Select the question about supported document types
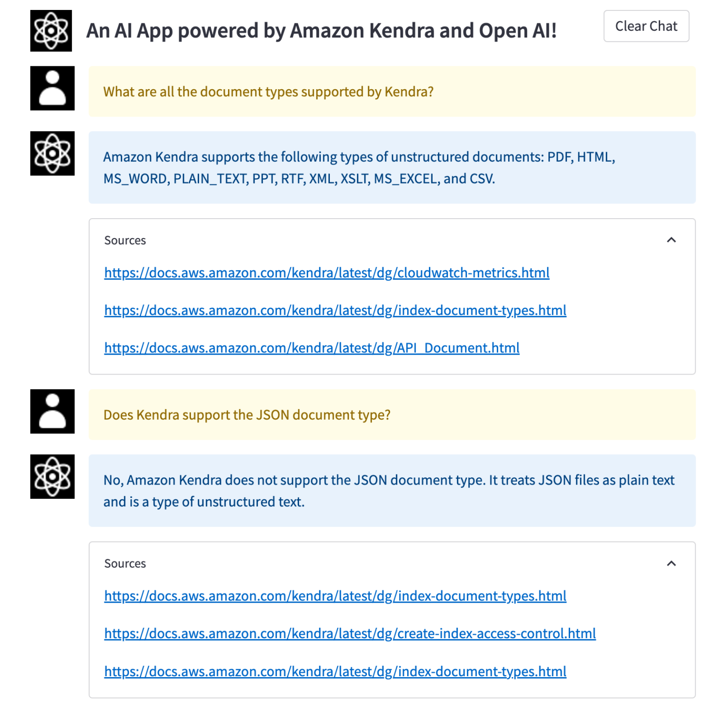728x707 pixels. (x=269, y=92)
